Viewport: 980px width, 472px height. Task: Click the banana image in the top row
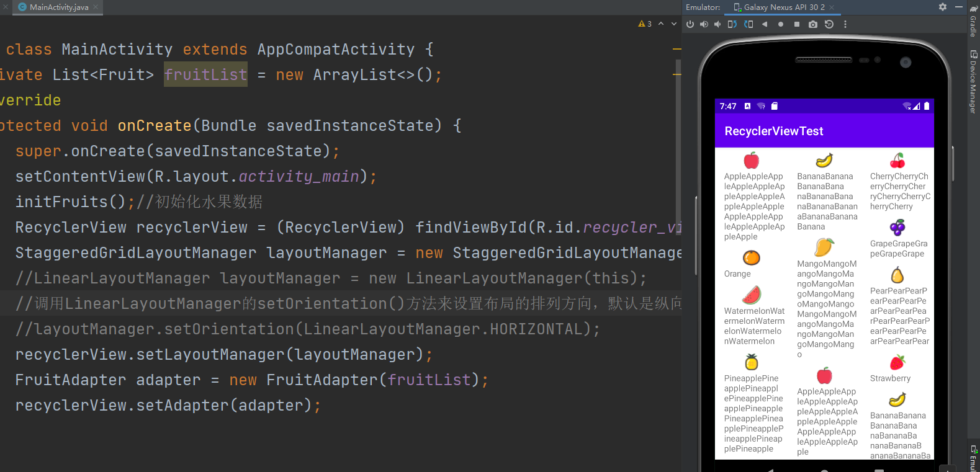824,161
